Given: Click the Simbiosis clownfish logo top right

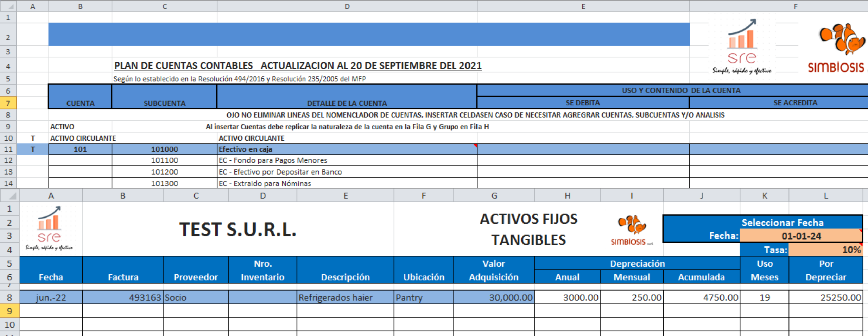Looking at the screenshot, I should tap(841, 39).
